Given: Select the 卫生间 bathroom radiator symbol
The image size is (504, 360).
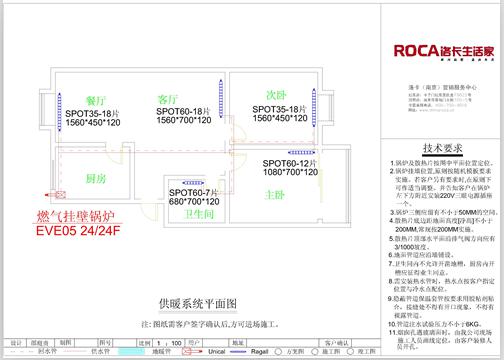Looking at the screenshot, I should pos(193,183).
